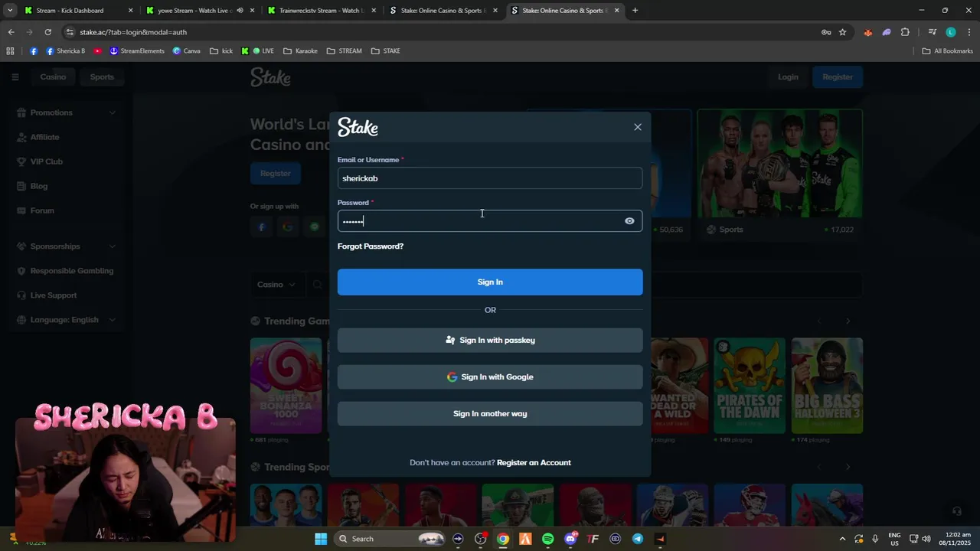Go back to the previous page
980x551 pixels.
pyautogui.click(x=11, y=32)
